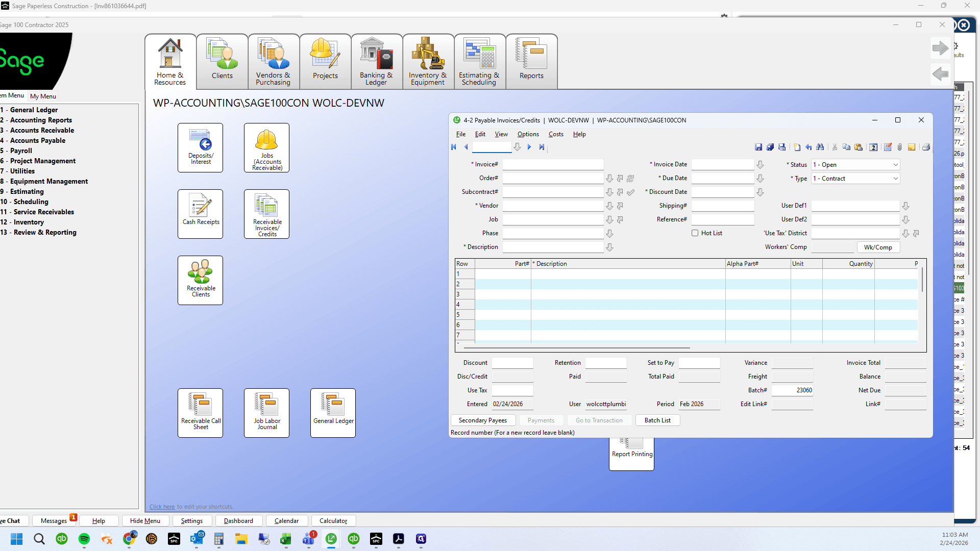Open the Estimating & Scheduling tab

click(480, 62)
